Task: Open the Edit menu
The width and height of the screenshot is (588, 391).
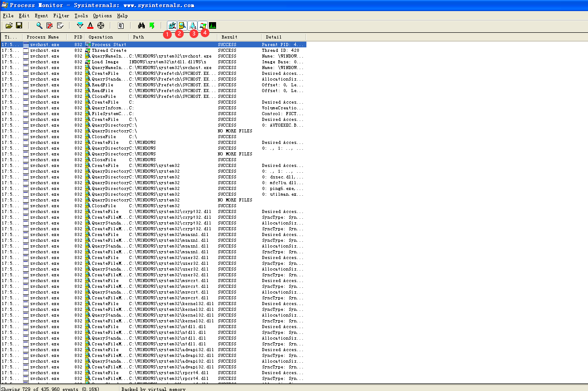Action: click(x=24, y=15)
